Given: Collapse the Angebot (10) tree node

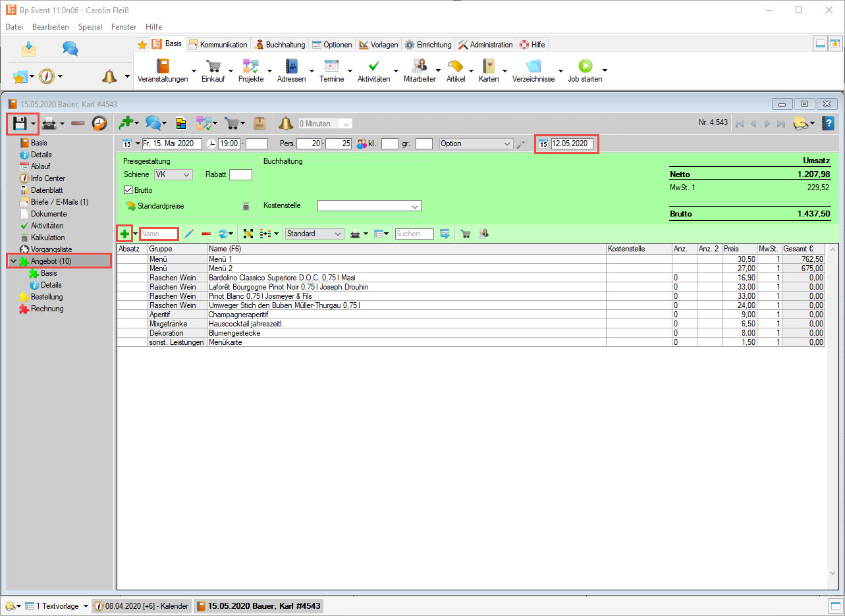Looking at the screenshot, I should tap(13, 261).
